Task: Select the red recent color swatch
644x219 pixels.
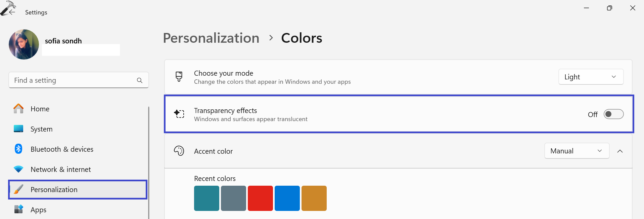Action: point(260,198)
